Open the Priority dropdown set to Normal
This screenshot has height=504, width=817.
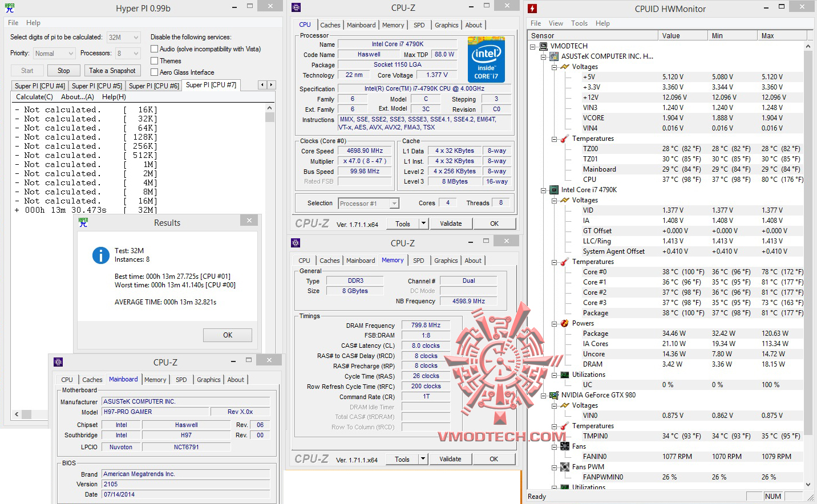(54, 54)
